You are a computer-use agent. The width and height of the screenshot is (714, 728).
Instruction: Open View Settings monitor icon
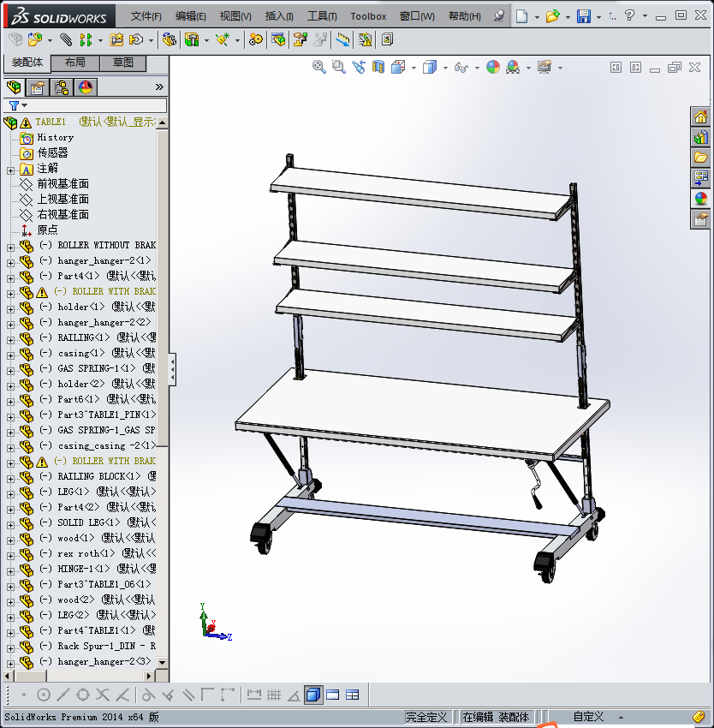(544, 67)
